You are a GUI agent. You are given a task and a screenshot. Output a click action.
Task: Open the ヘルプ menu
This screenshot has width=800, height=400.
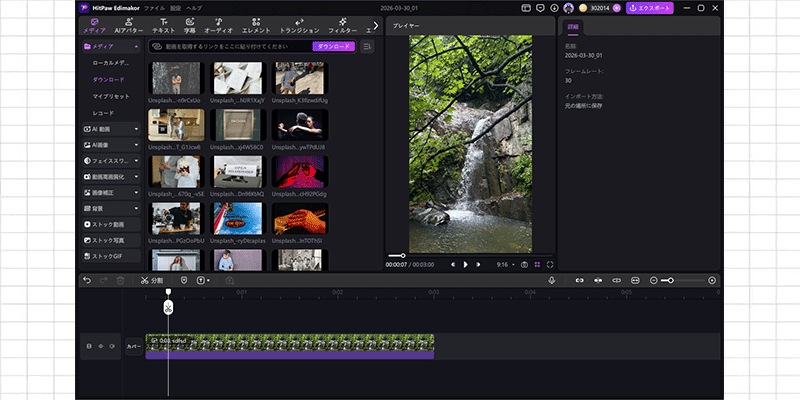[195, 7]
